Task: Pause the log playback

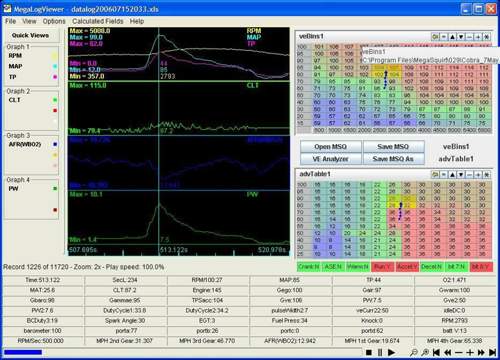Action: pyautogui.click(x=380, y=352)
